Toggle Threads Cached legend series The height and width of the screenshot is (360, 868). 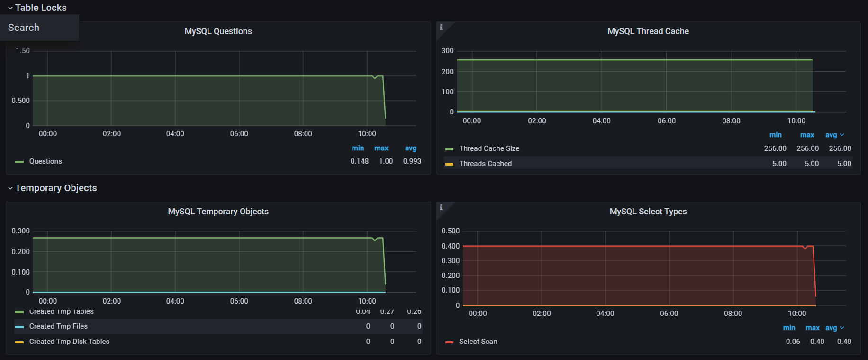[485, 164]
